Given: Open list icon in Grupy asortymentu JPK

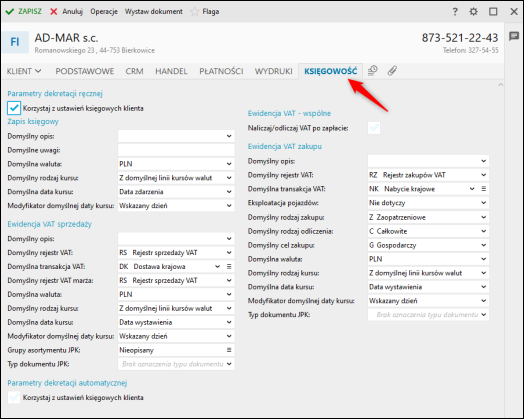Looking at the screenshot, I should tap(229, 350).
